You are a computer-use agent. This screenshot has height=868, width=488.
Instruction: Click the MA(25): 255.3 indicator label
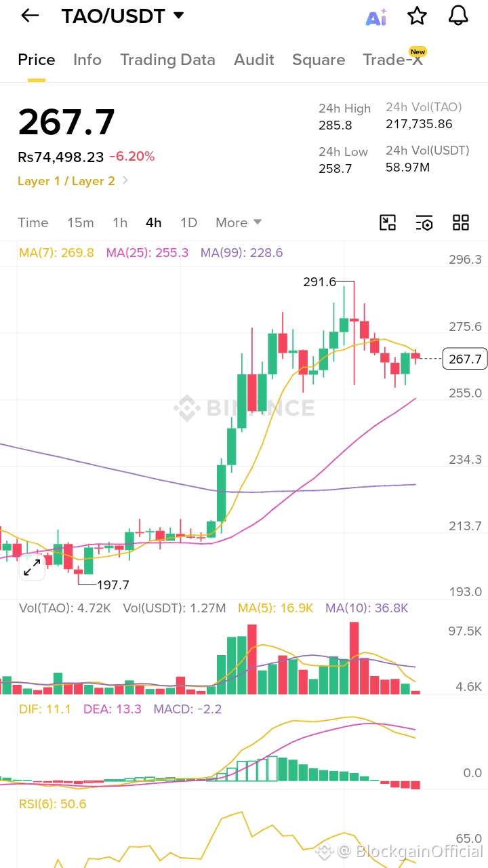[147, 253]
